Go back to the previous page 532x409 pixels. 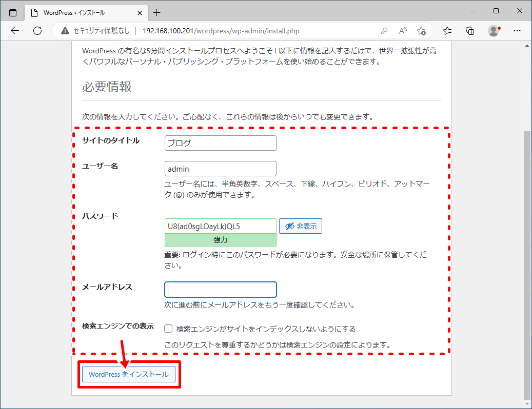pos(15,31)
